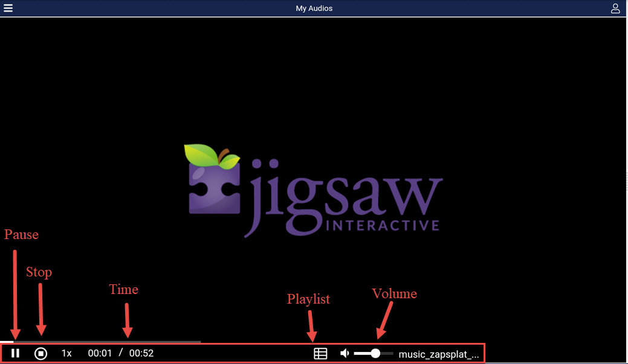This screenshot has height=364, width=628.
Task: Click the total duration 00:52
Action: [141, 353]
